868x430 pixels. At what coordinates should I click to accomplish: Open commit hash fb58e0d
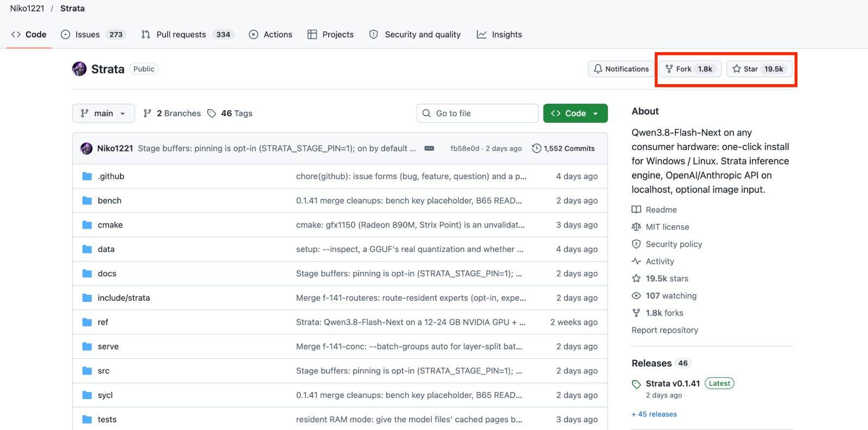465,149
